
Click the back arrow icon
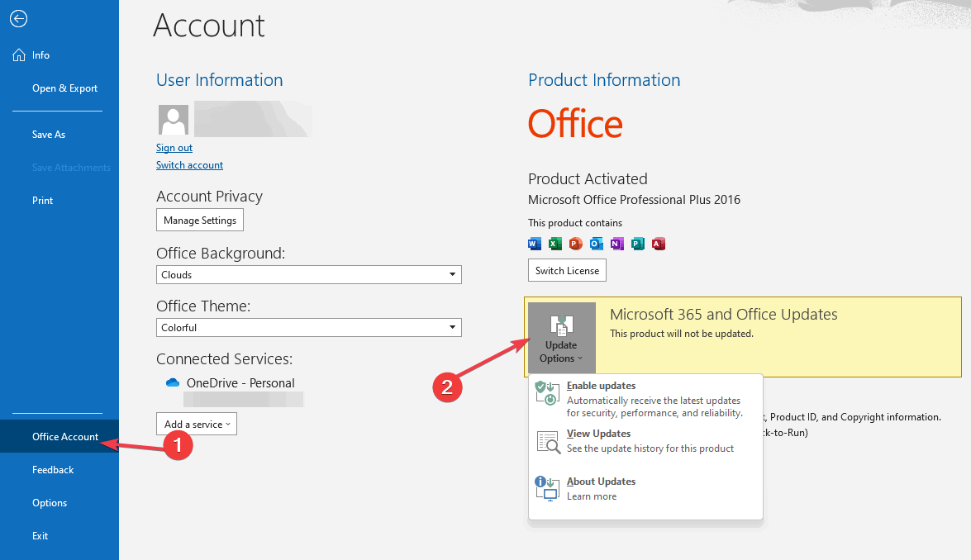[18, 19]
